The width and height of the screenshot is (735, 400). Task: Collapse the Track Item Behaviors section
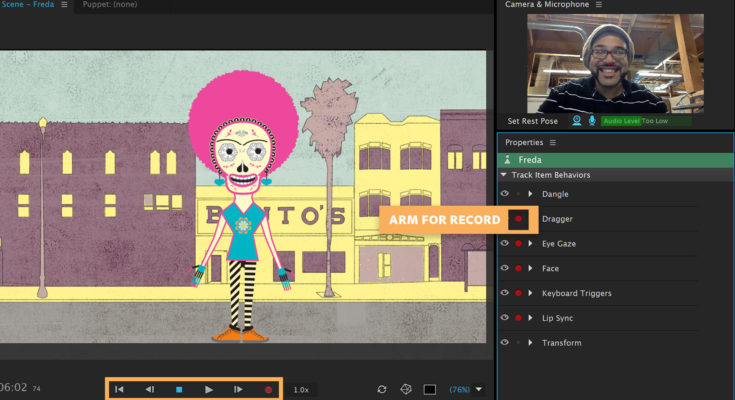pyautogui.click(x=504, y=175)
